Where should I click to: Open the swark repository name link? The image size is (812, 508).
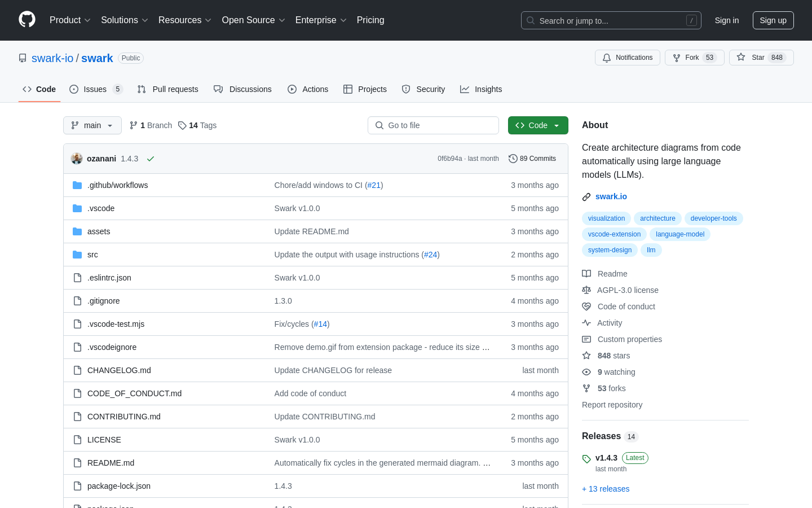pyautogui.click(x=97, y=58)
